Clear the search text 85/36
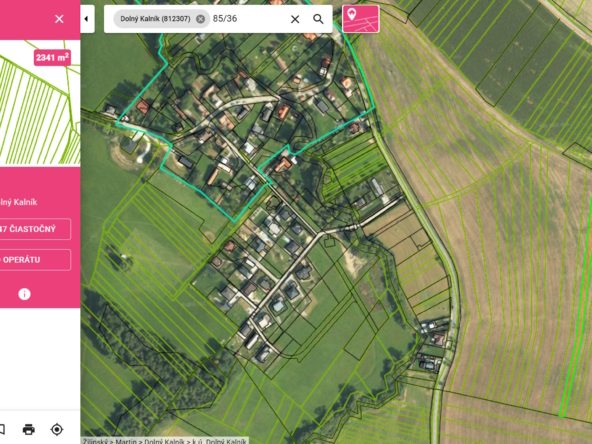Image resolution: width=592 pixels, height=444 pixels. pos(295,19)
